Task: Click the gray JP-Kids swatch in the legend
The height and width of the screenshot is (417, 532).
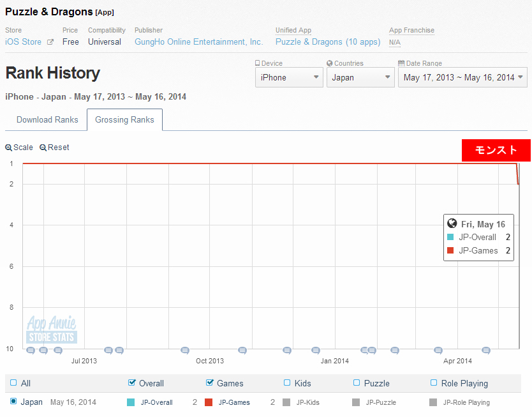Action: coord(286,402)
